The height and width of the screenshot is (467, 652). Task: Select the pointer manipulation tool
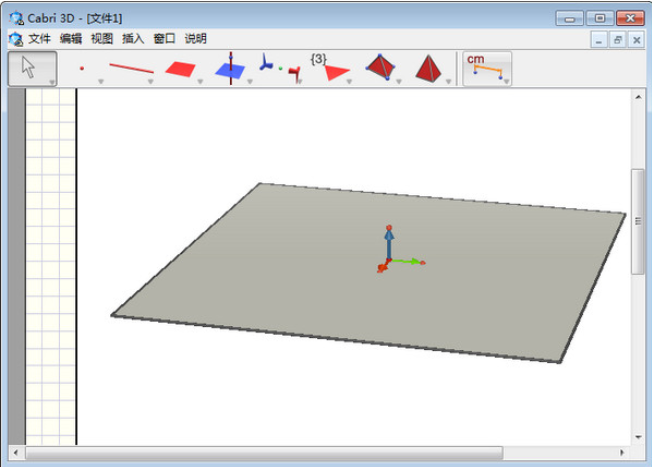click(32, 68)
